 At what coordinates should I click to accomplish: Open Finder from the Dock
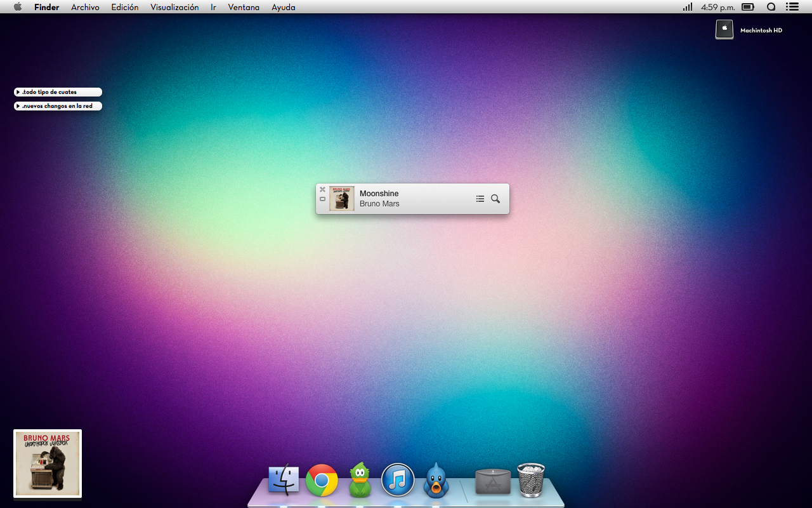pyautogui.click(x=284, y=480)
